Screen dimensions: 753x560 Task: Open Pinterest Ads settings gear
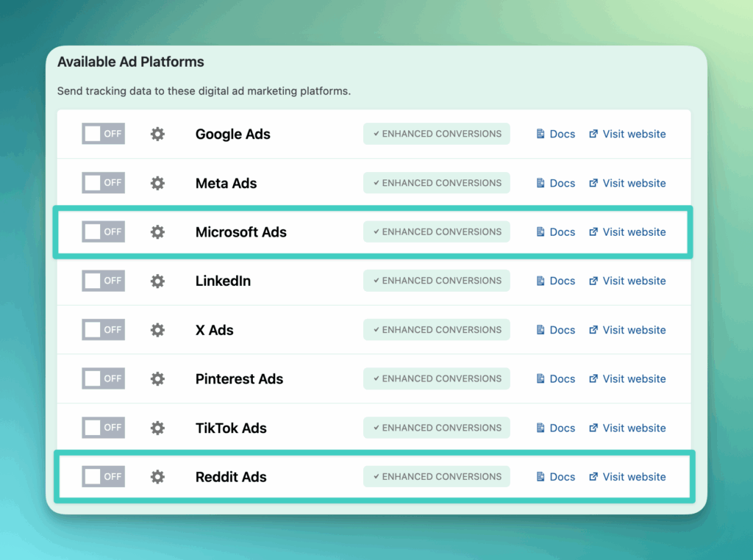(x=157, y=378)
